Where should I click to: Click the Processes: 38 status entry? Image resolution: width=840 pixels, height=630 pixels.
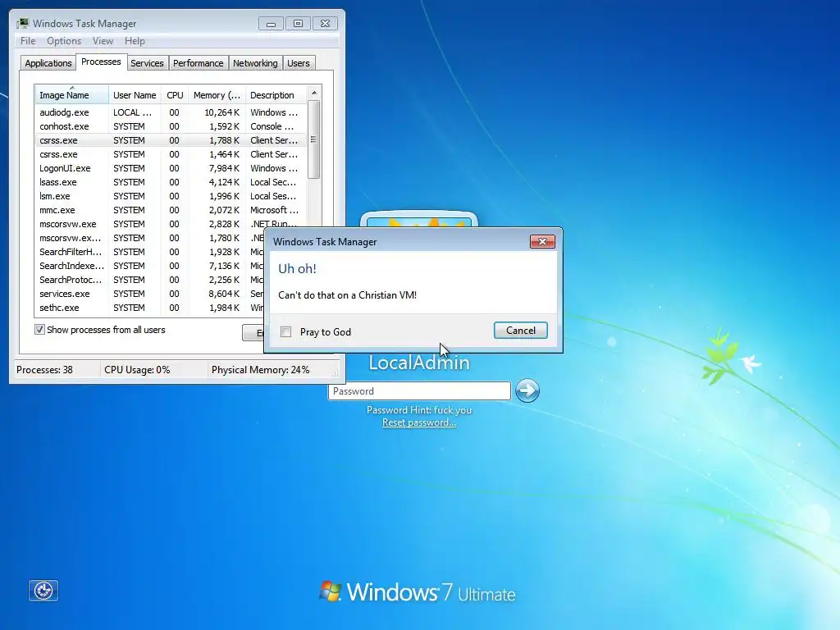tap(44, 370)
